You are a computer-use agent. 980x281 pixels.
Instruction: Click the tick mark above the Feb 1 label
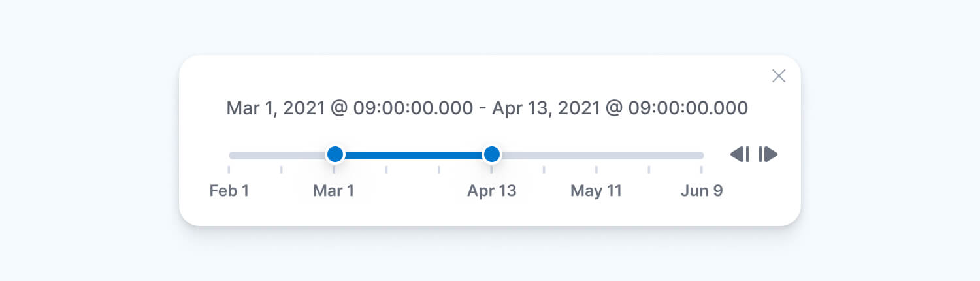pos(229,170)
